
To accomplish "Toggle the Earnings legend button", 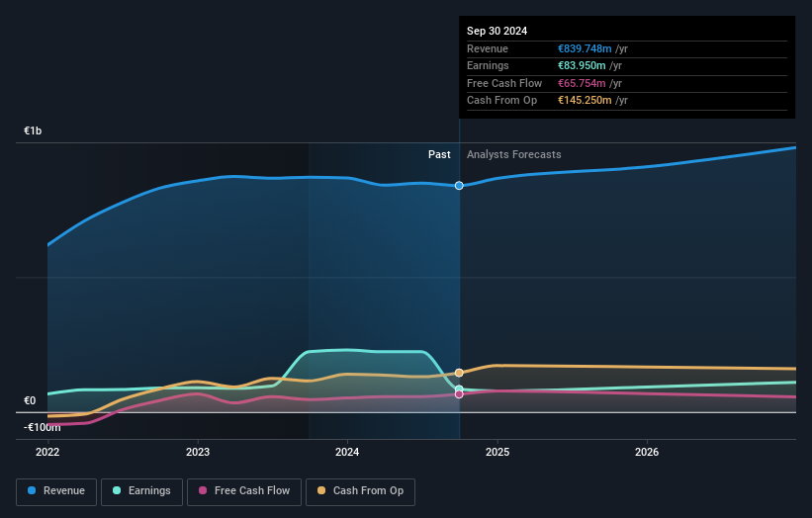I will (141, 491).
